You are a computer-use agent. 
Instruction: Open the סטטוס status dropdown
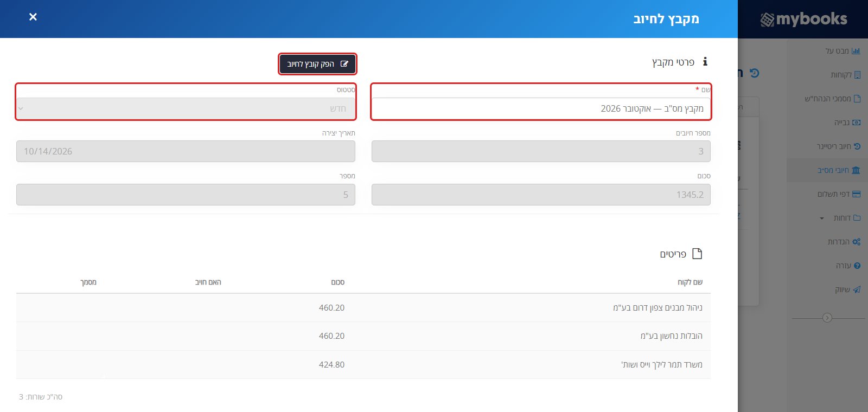[186, 108]
